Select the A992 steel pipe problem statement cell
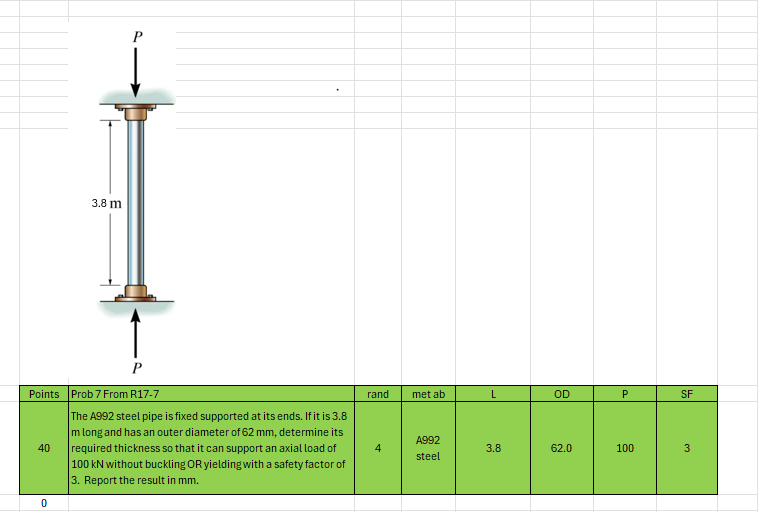Screen dimensions: 758x512 point(211,448)
